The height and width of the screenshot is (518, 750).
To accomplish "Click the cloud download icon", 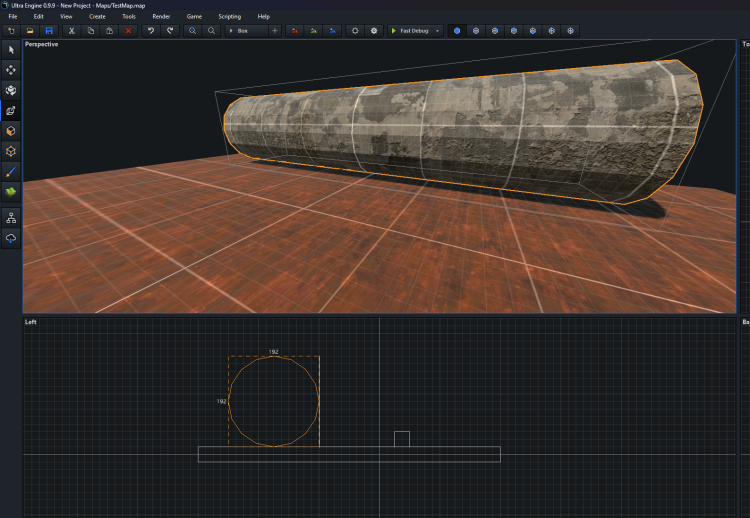I will (x=11, y=238).
